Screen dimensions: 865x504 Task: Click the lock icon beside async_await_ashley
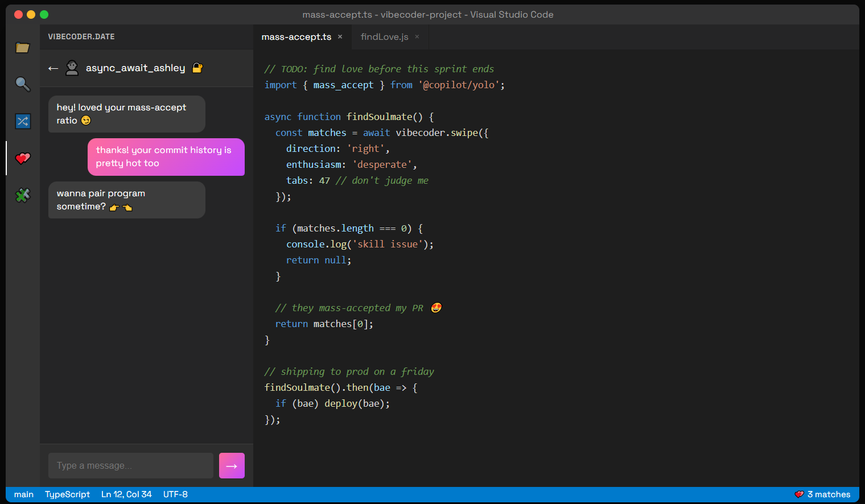(197, 67)
